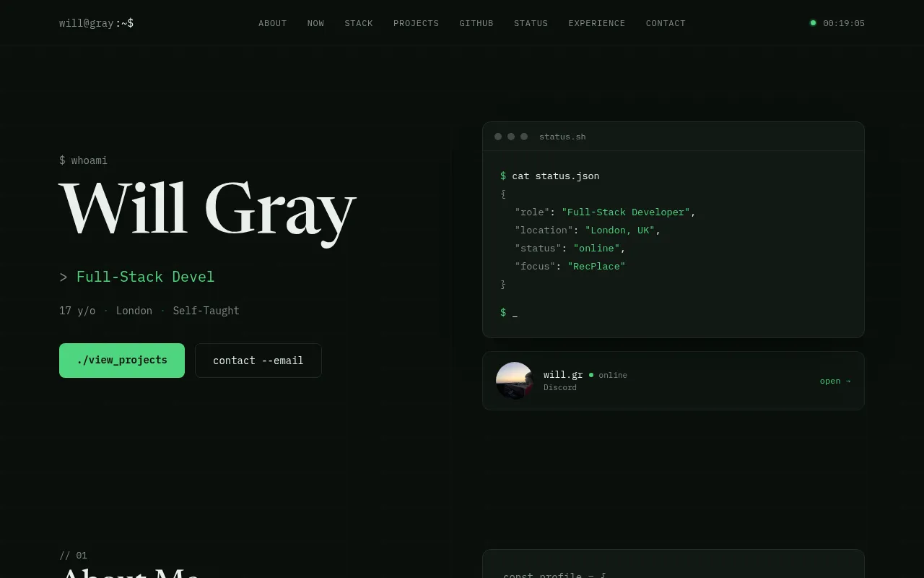This screenshot has width=924, height=578.
Task: Click the "Full-Stack Developer" role value
Action: (626, 212)
